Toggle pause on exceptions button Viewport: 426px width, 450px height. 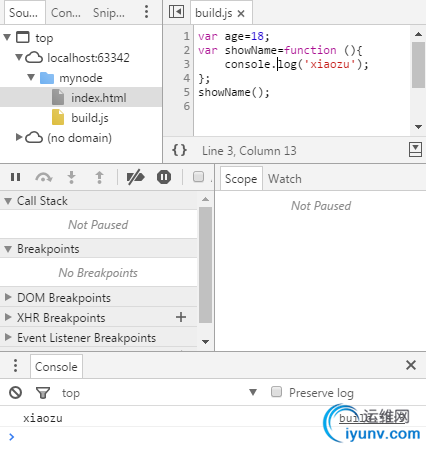(x=164, y=177)
